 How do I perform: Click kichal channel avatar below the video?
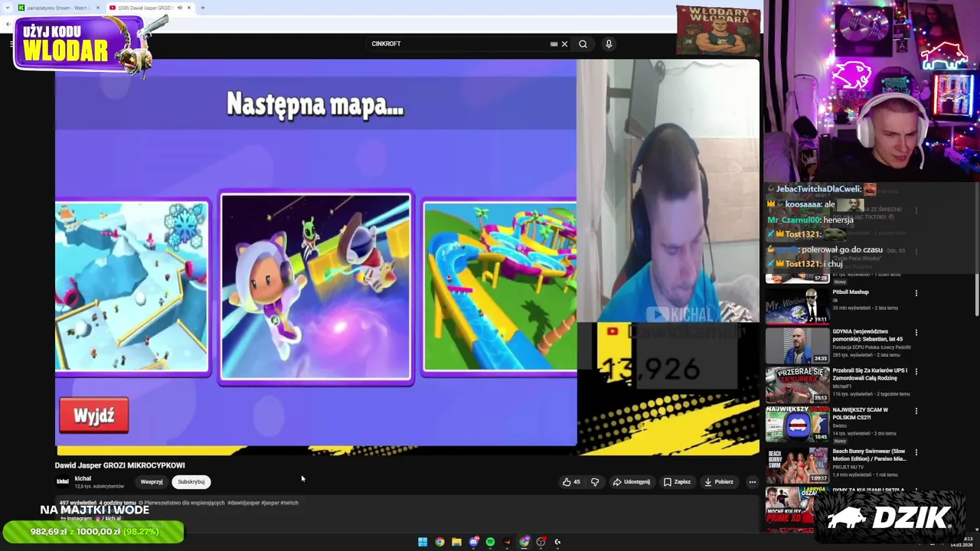pyautogui.click(x=63, y=481)
